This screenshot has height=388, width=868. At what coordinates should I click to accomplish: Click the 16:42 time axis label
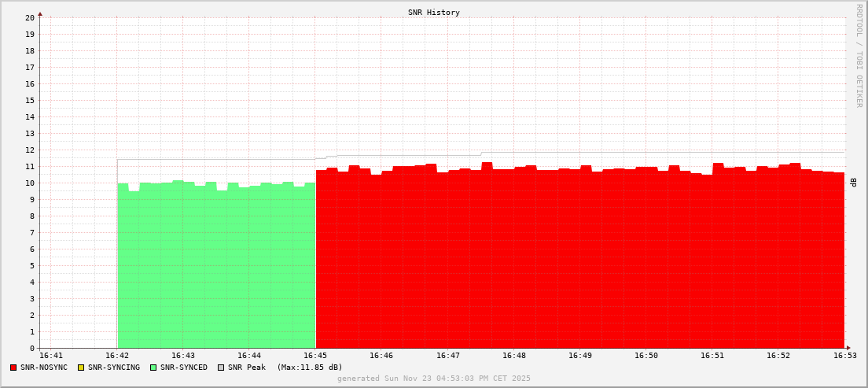coord(117,357)
